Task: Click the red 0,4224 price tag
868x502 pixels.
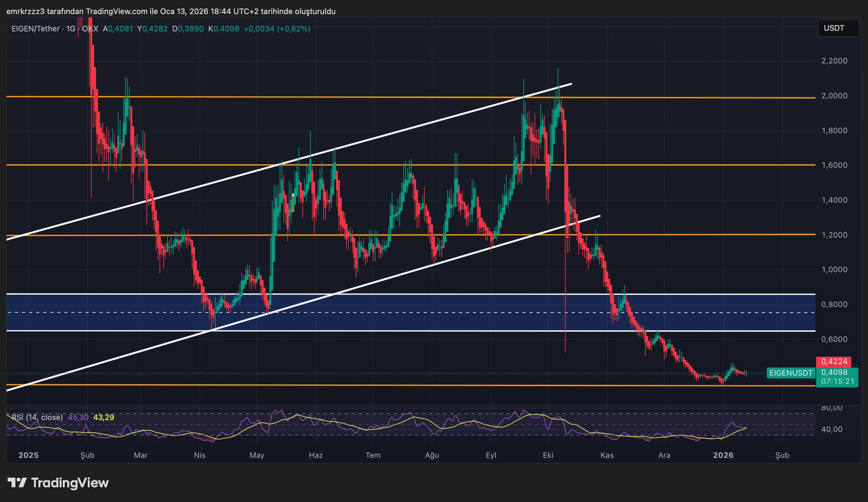Action: coord(834,362)
